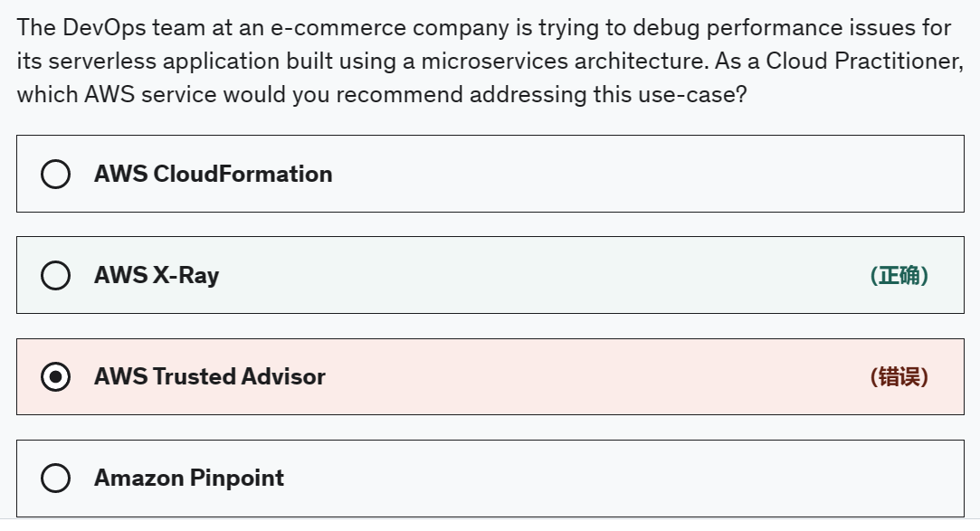Select the AWS X-Ray radio button
This screenshot has width=980, height=531.
(x=56, y=275)
